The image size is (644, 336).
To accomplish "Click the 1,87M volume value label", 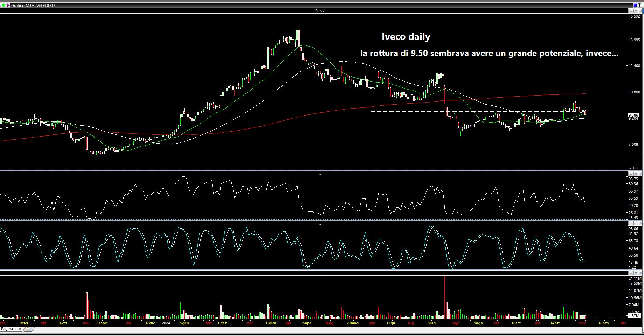I will pyautogui.click(x=634, y=316).
